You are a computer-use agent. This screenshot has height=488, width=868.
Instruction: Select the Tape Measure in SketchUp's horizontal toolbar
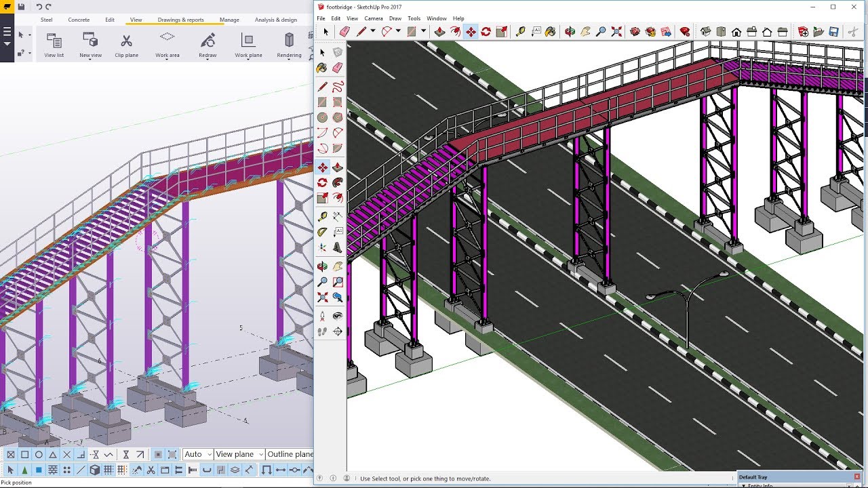point(521,32)
